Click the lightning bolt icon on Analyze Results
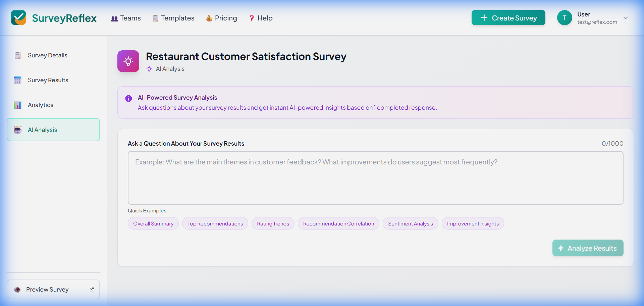This screenshot has width=644, height=306. tap(561, 248)
